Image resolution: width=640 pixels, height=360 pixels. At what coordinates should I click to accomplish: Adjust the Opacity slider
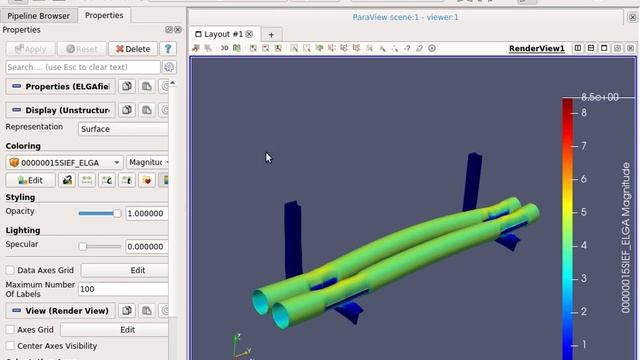coord(100,213)
